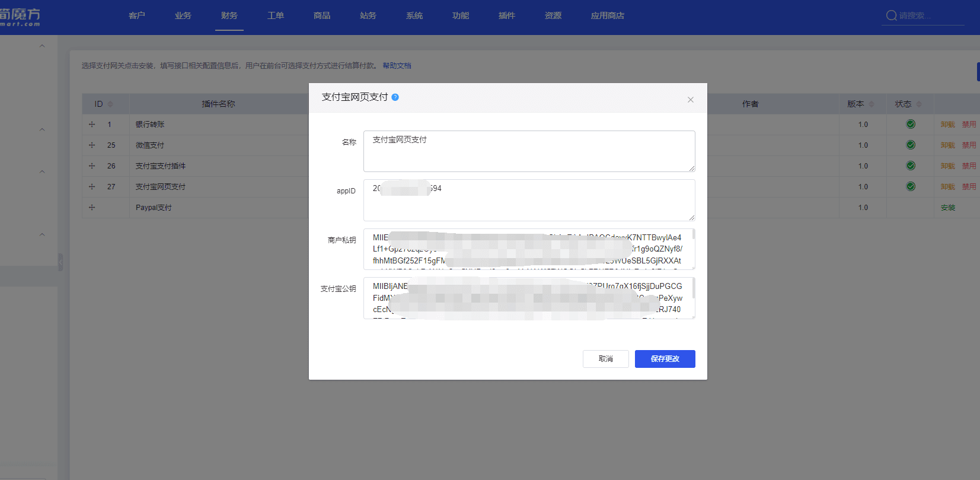Open the 资源 menu
Screen dimensions: 980x480
pyautogui.click(x=553, y=16)
